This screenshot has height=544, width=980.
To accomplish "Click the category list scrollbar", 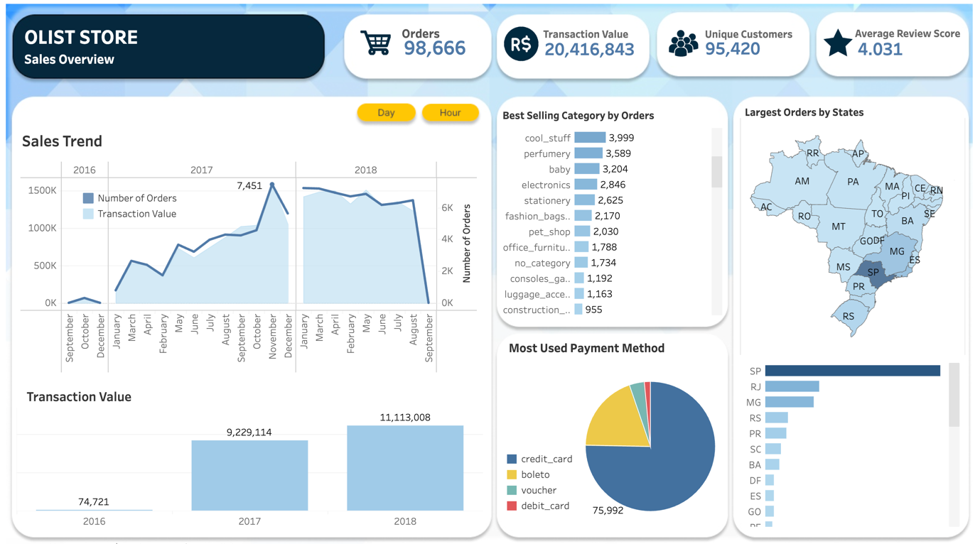I will pyautogui.click(x=716, y=172).
